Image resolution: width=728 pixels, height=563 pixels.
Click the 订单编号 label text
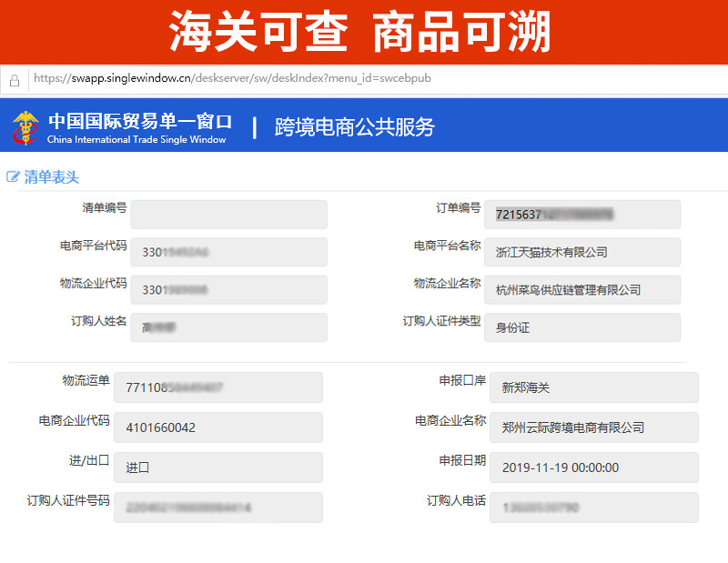pyautogui.click(x=459, y=207)
